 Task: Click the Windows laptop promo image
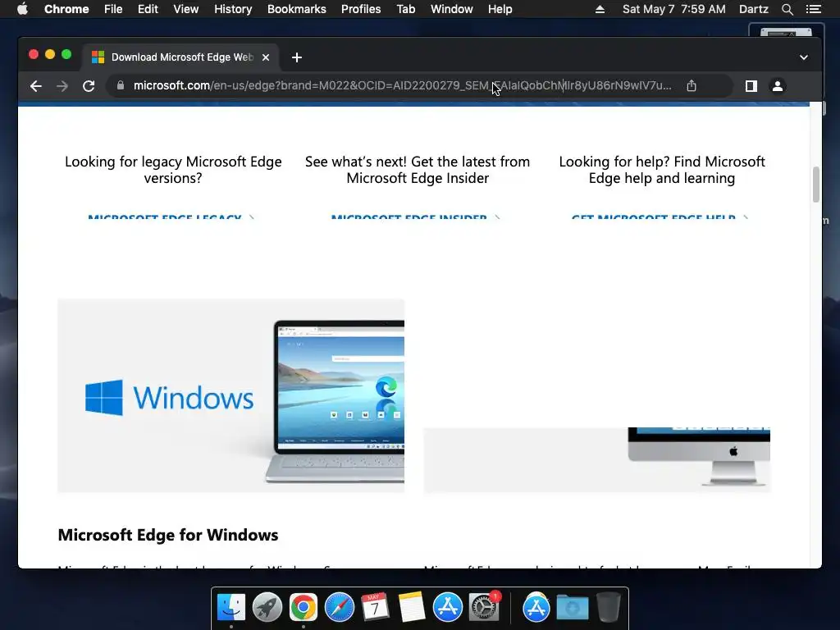231,395
